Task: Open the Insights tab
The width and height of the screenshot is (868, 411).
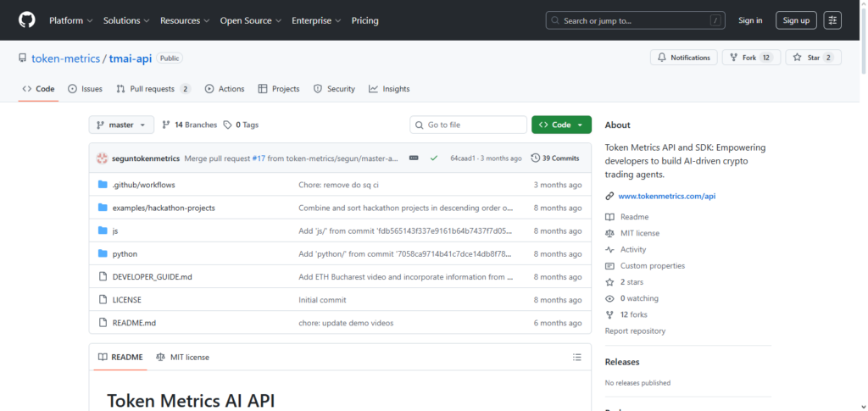Action: pyautogui.click(x=389, y=89)
